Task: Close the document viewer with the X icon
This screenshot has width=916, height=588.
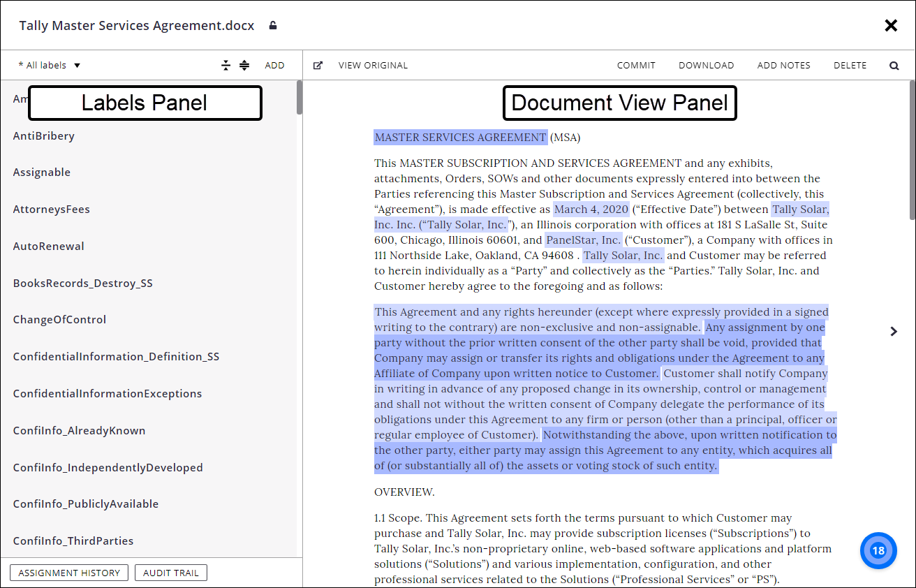Action: tap(891, 25)
